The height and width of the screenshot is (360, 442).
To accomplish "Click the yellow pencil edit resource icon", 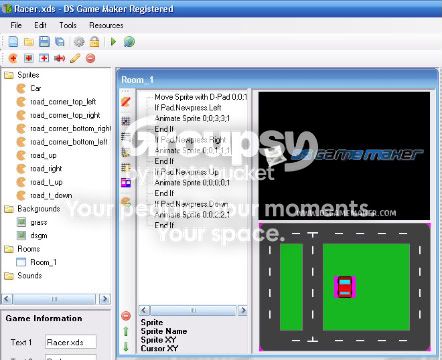I will click(x=75, y=58).
